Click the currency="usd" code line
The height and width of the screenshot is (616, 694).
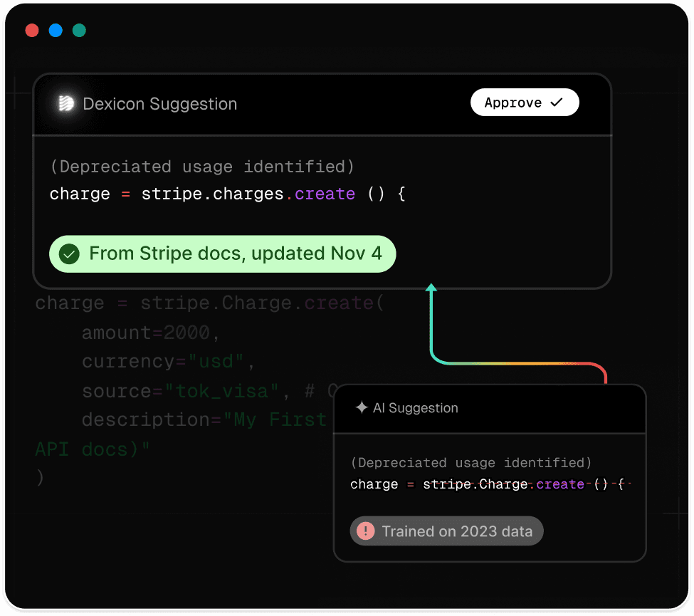168,361
